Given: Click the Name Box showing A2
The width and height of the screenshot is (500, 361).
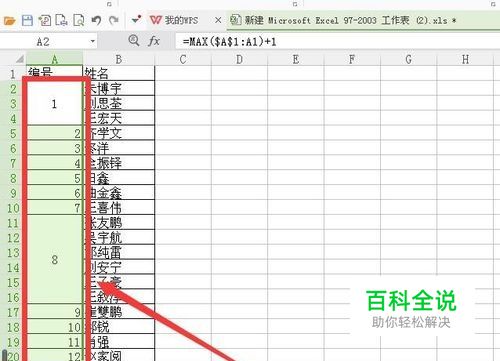Looking at the screenshot, I should click(43, 42).
